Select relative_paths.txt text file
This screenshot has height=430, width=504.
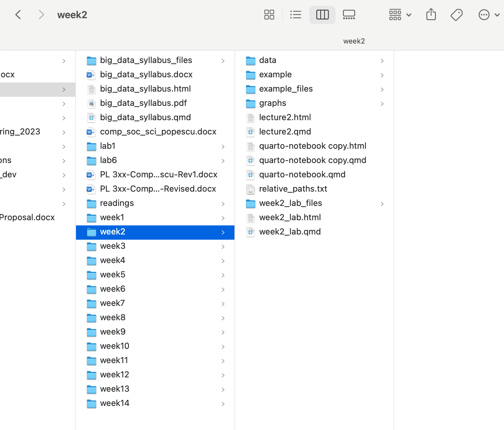tap(293, 189)
